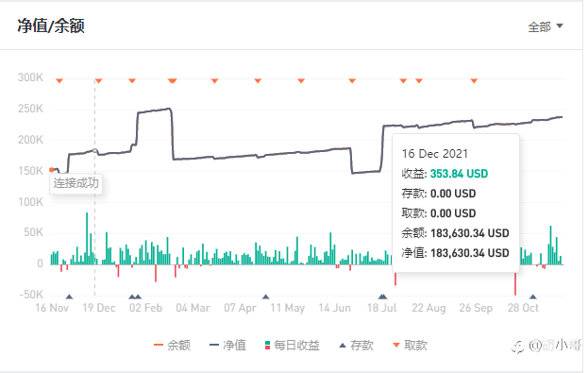
Task: Click the 22 Aug x-axis label
Action: [x=429, y=308]
